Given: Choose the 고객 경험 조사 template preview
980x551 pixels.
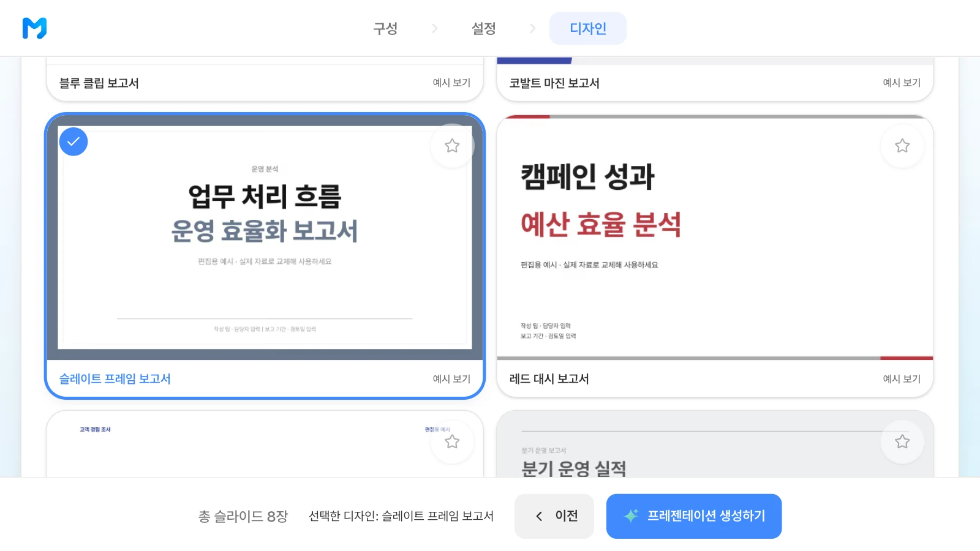Looking at the screenshot, I should click(x=265, y=444).
